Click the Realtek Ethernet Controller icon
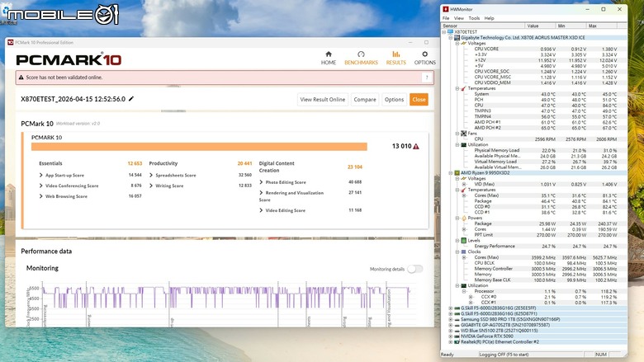This screenshot has height=362, width=644. 457,342
